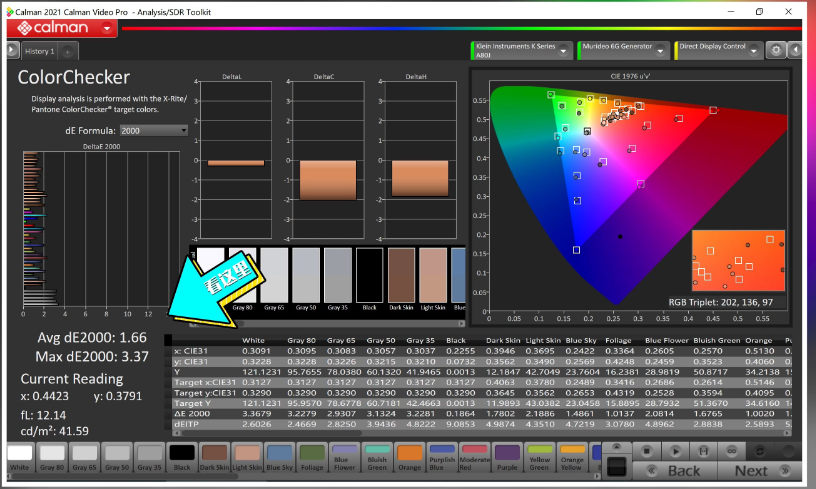Open the settings gear icon

pos(775,49)
